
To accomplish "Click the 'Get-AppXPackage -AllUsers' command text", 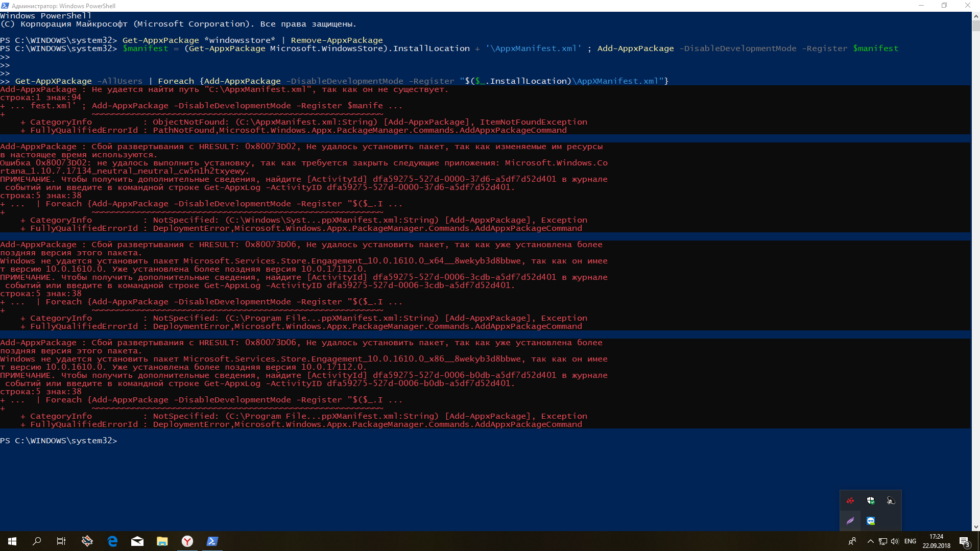I will (79, 81).
